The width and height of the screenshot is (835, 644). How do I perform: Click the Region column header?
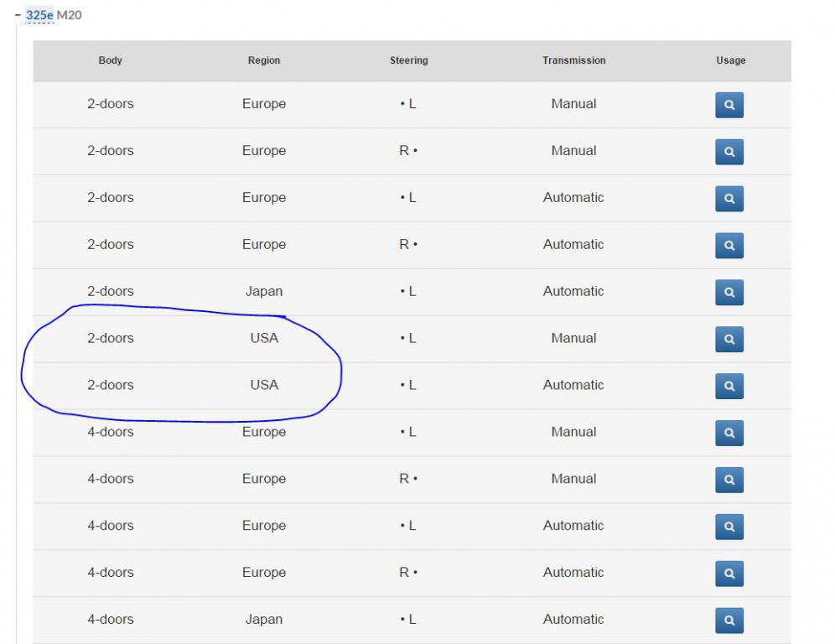(264, 60)
